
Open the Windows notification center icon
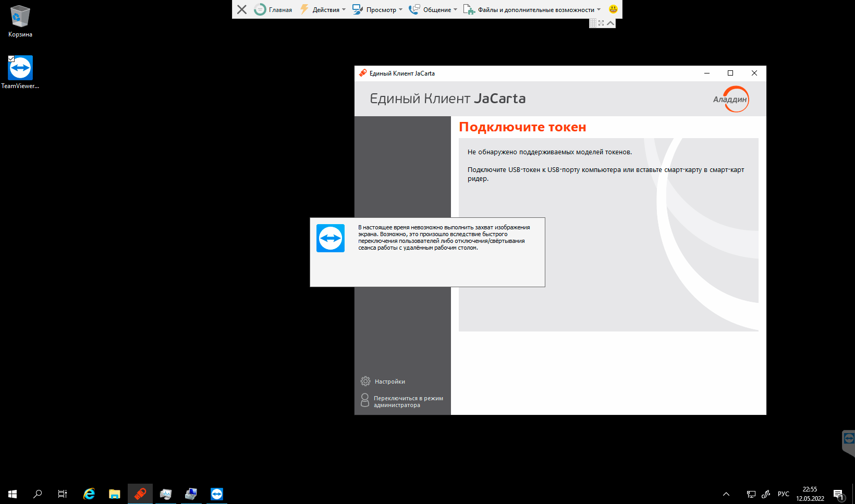[x=838, y=494]
